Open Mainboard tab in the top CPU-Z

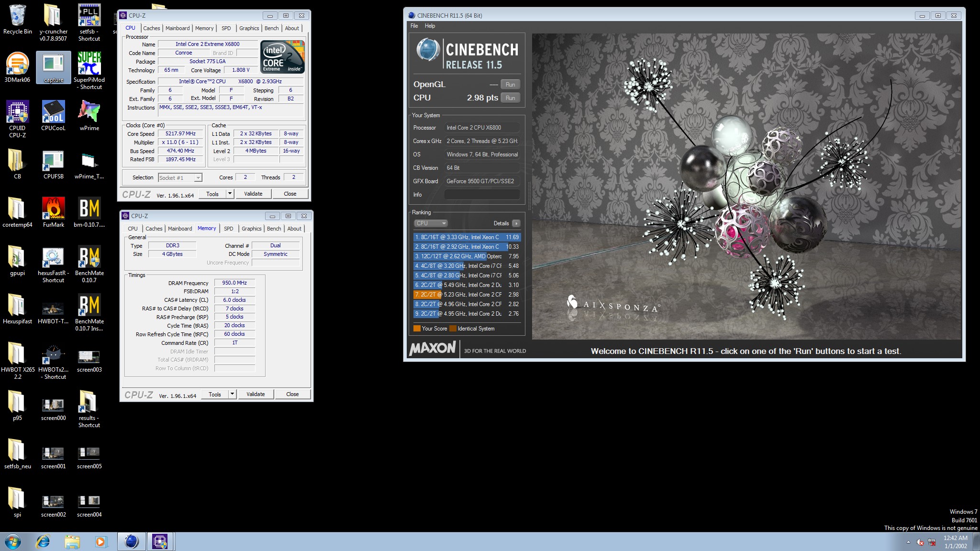point(178,28)
